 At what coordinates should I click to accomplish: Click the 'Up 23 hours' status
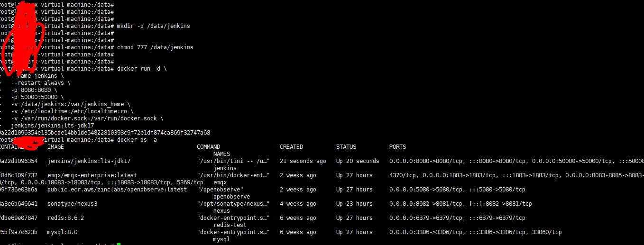354,204
